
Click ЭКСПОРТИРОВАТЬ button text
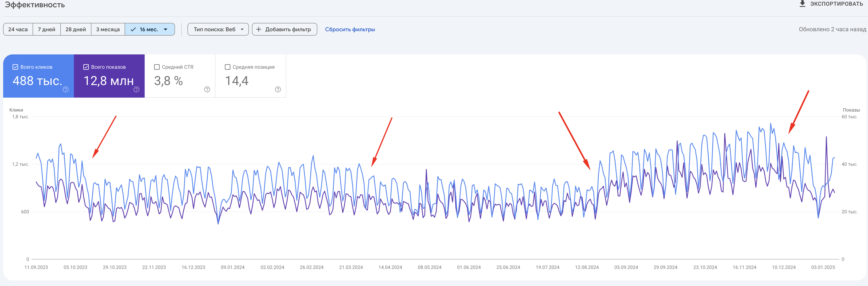coord(836,4)
